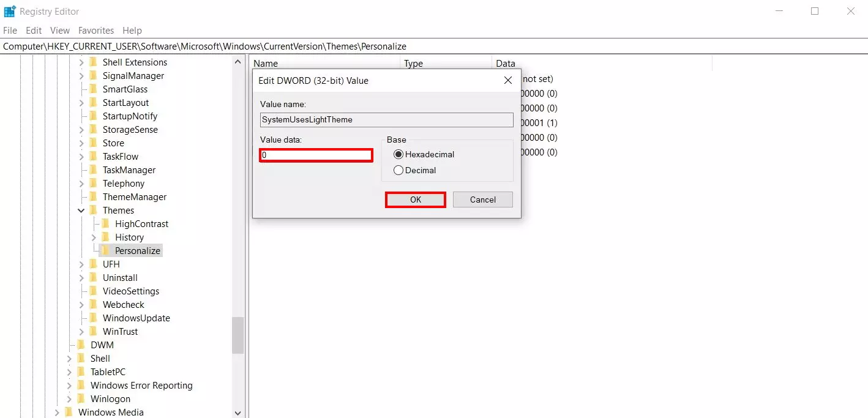Click OK in Edit DWORD dialog

pos(416,200)
